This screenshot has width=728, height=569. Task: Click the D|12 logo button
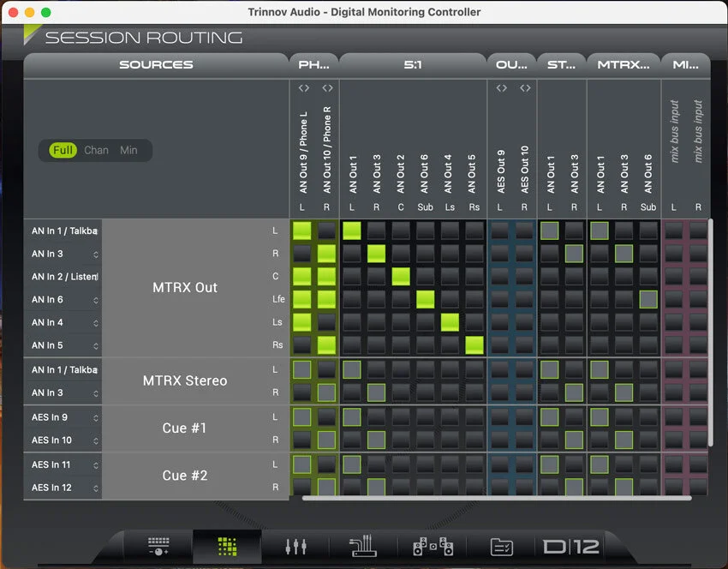(570, 547)
